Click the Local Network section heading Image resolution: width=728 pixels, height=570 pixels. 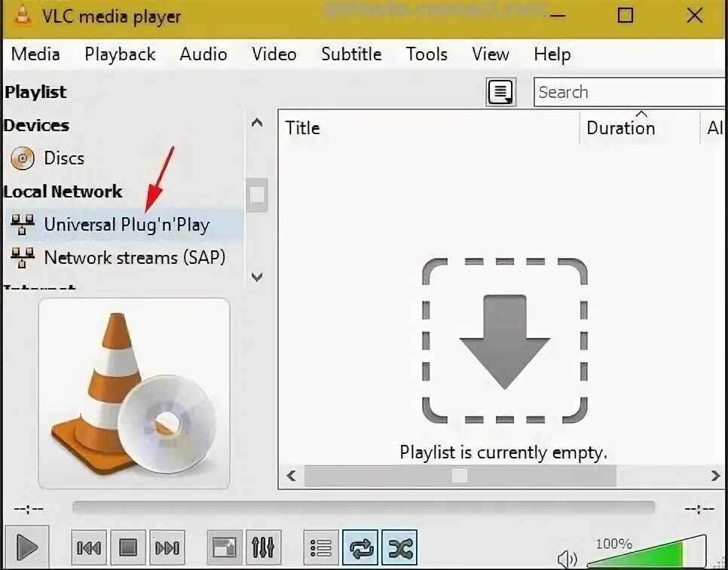(63, 192)
